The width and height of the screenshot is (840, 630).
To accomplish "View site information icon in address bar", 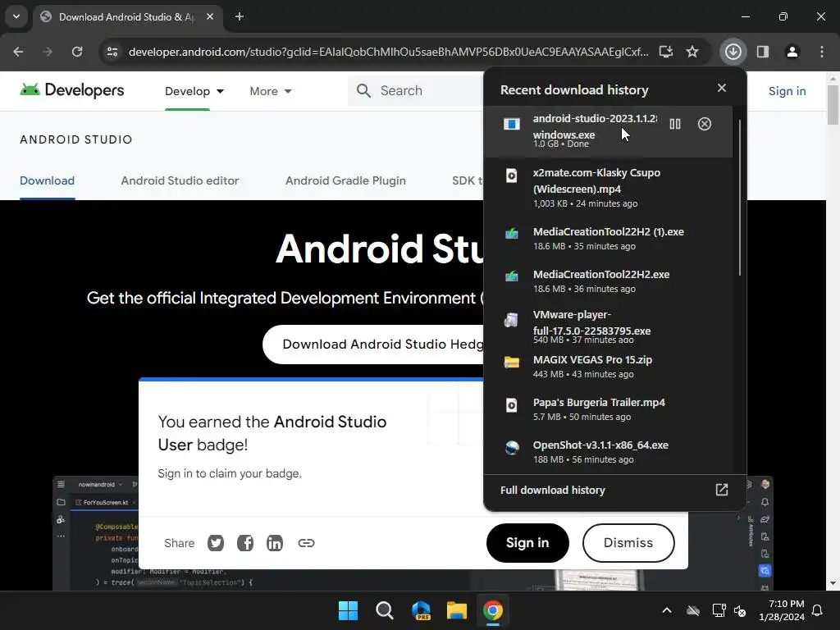I will pos(112,52).
